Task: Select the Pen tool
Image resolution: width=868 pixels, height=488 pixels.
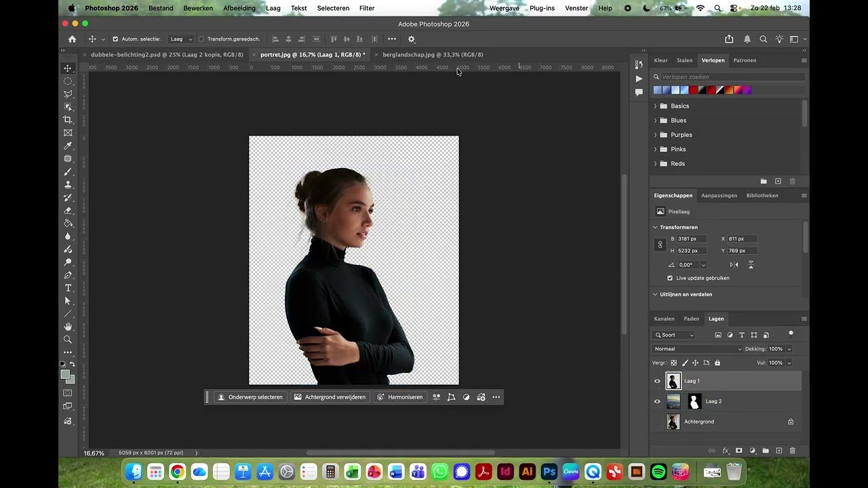Action: 68,275
